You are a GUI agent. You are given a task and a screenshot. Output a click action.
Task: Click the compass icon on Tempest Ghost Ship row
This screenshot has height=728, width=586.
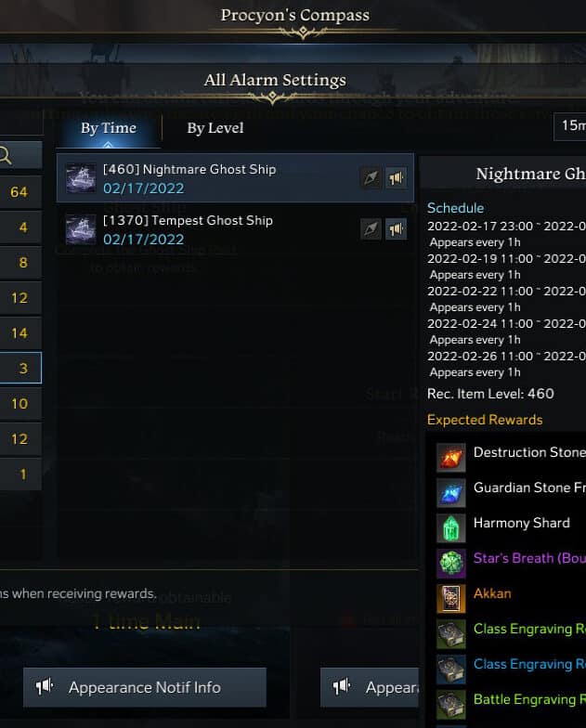[x=371, y=228]
